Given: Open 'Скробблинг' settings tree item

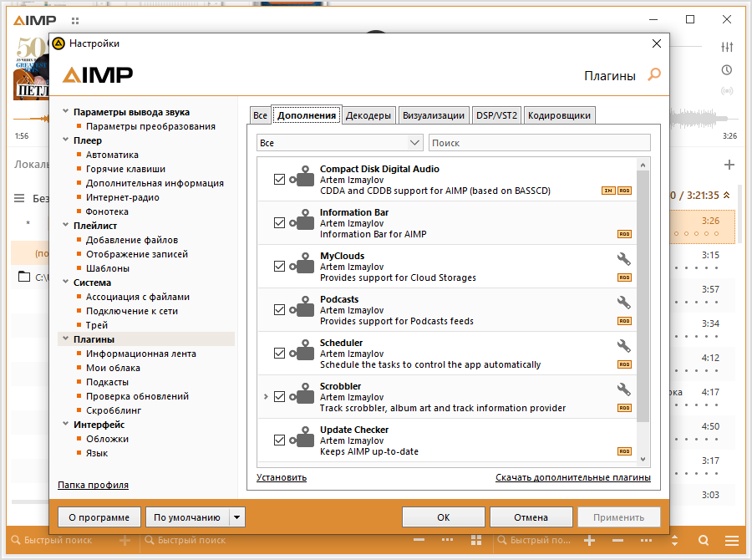Looking at the screenshot, I should (x=114, y=410).
